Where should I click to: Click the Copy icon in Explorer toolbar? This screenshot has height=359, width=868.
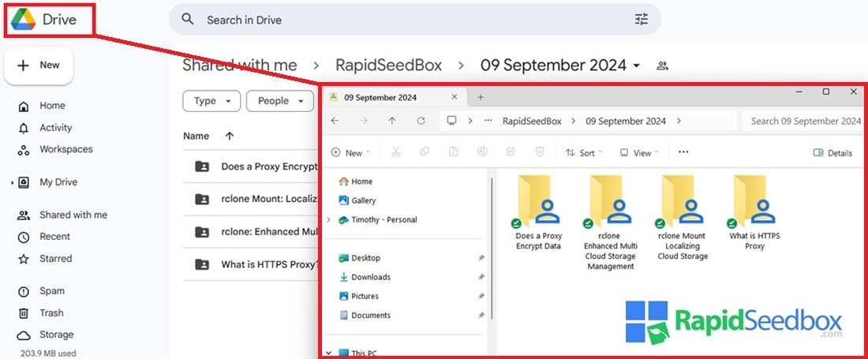pos(425,152)
